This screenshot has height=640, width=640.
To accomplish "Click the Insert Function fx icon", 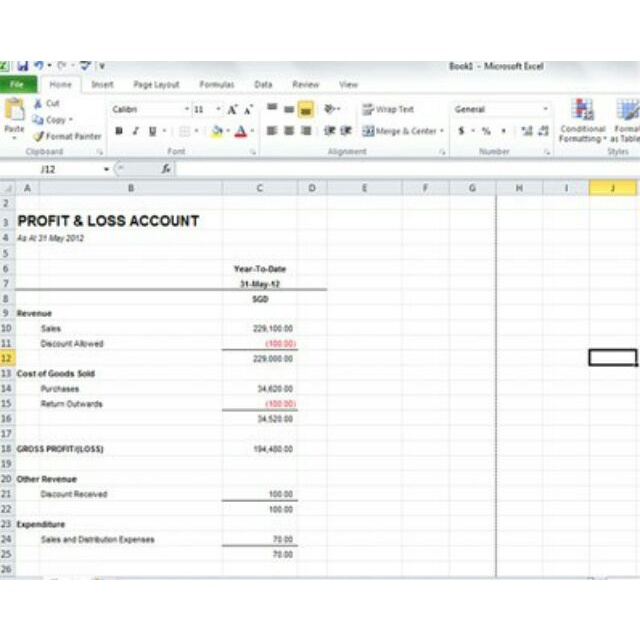I will (165, 169).
